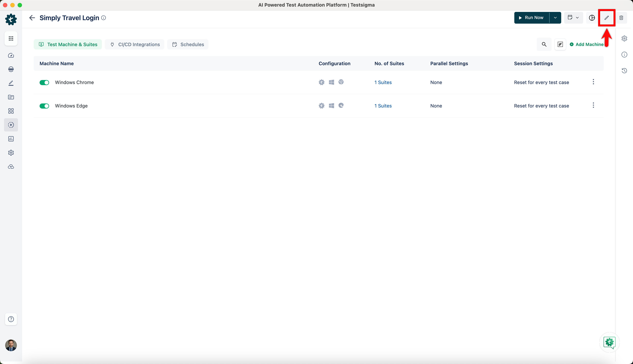Click the history clock icon
Screen dimensions: 633x364
[x=624, y=71]
